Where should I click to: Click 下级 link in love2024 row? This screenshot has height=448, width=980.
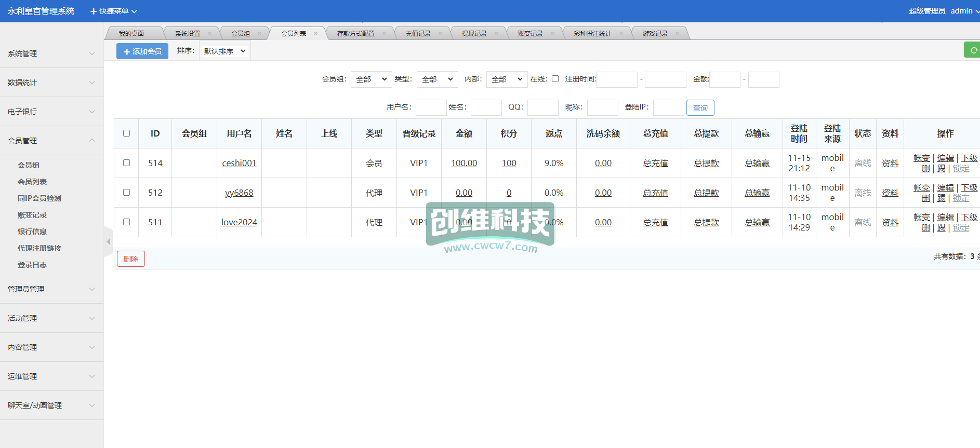pyautogui.click(x=969, y=217)
